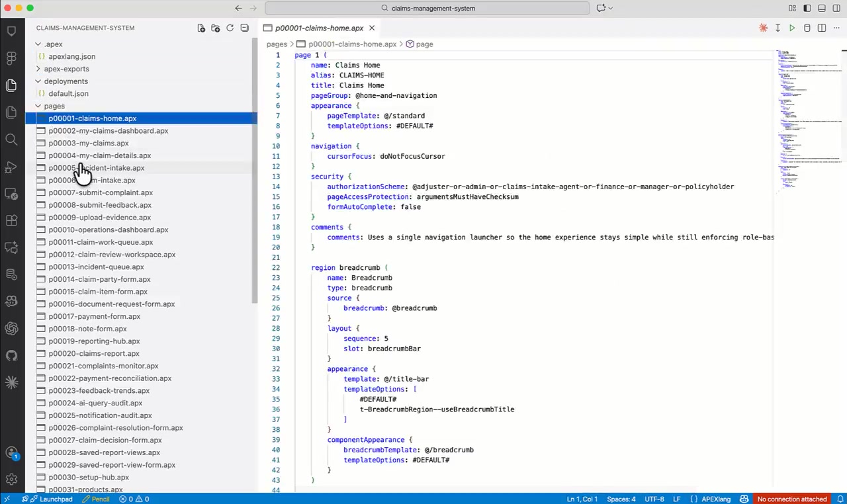This screenshot has height=504, width=847.
Task: Open the database connections icon in activity bar
Action: (11, 274)
